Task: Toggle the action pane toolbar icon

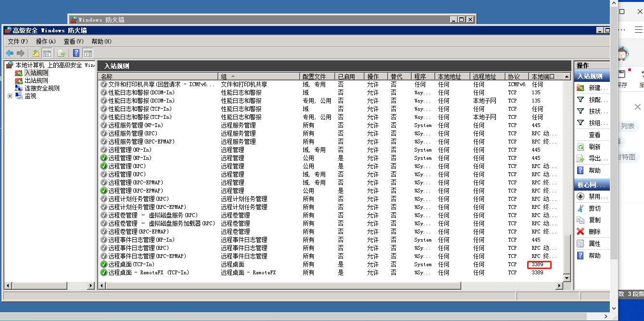Action: tap(88, 53)
